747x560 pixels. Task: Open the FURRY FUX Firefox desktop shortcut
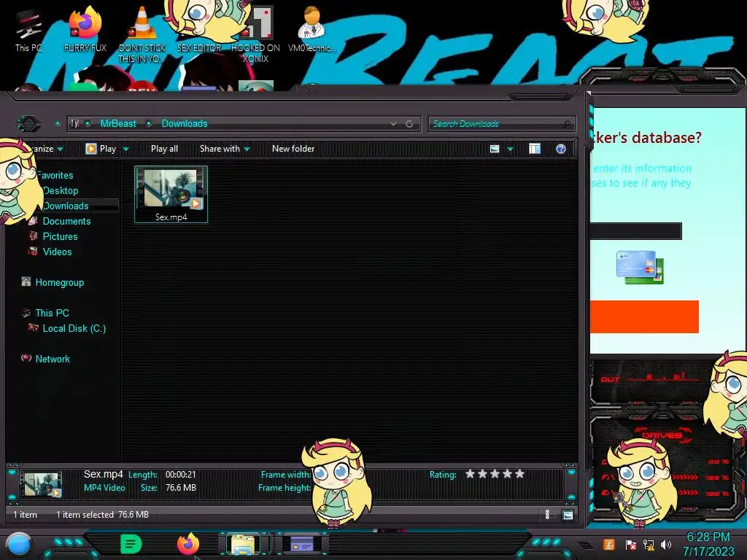pyautogui.click(x=85, y=29)
